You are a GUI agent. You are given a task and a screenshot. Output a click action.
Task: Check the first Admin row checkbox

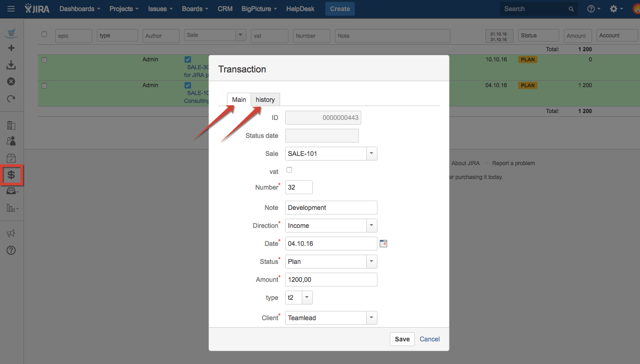coord(44,60)
